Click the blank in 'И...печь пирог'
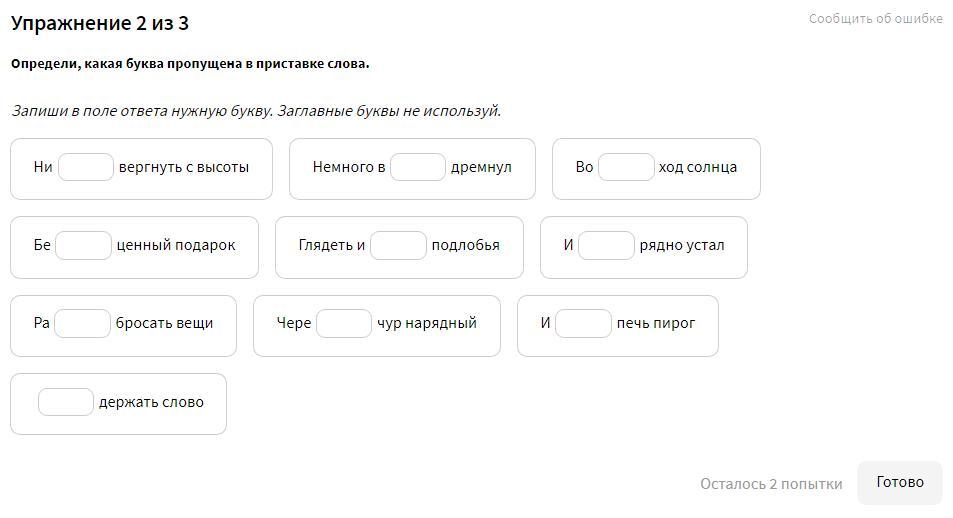 [x=583, y=323]
